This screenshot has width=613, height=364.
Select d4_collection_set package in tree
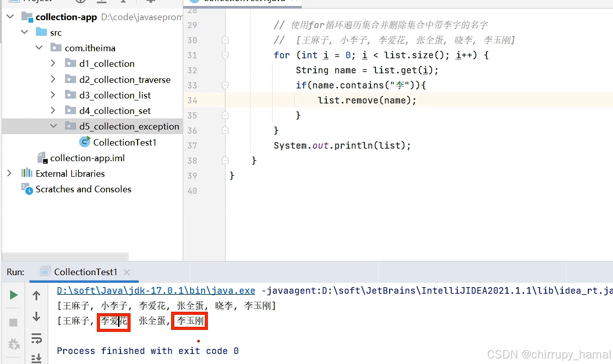point(115,111)
